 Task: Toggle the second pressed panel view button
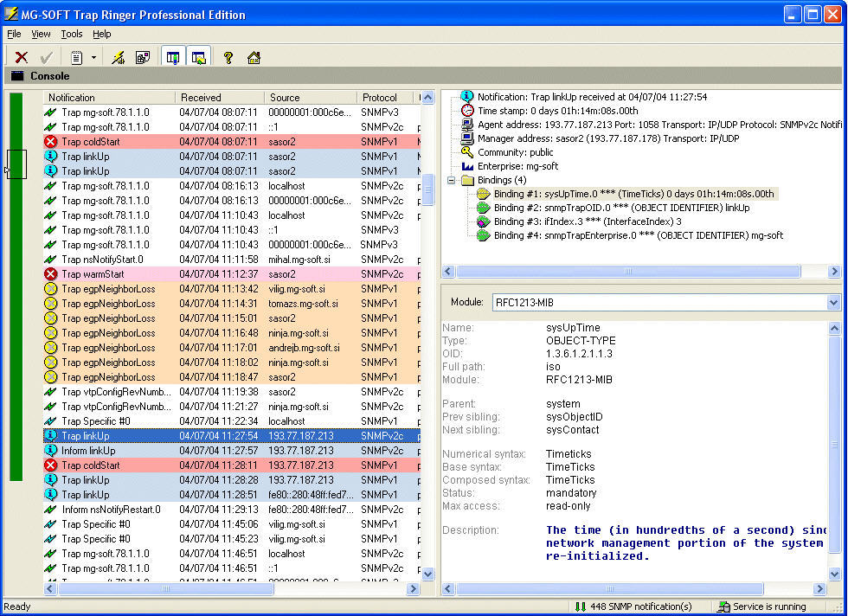(199, 58)
